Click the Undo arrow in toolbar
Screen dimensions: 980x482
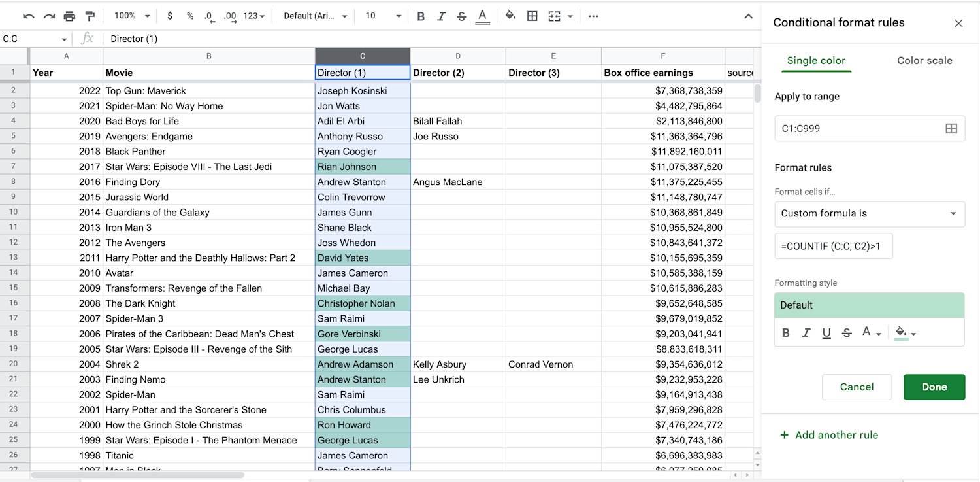pos(29,16)
